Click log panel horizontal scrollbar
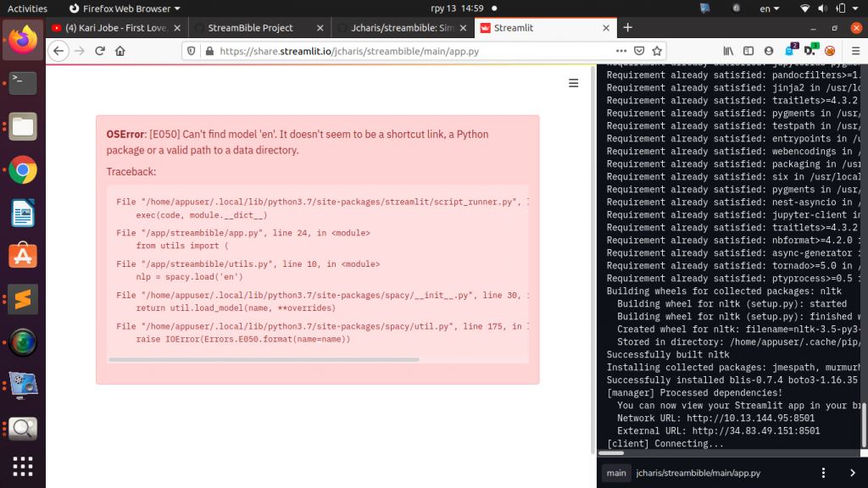 click(x=612, y=453)
